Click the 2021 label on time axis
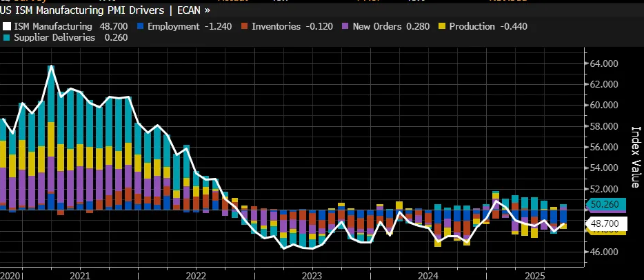Screen dimensions: 644x280 pos(79,275)
